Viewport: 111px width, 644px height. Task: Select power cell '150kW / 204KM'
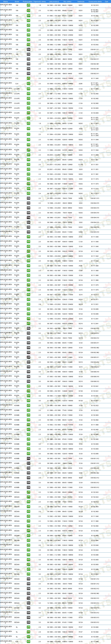[x=67, y=304]
